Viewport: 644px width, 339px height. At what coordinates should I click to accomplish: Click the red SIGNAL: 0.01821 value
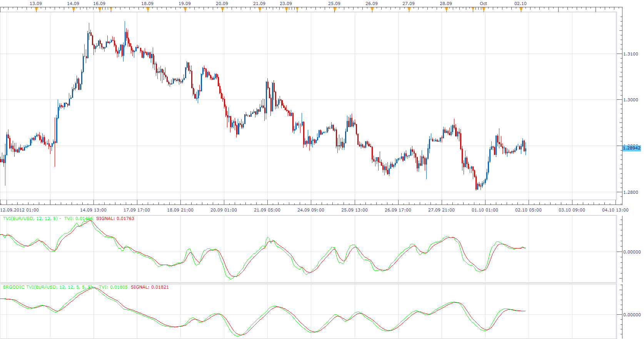[150, 287]
